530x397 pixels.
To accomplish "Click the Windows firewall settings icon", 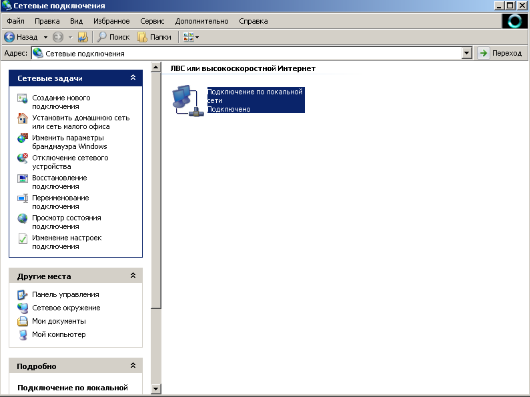I will 22,138.
